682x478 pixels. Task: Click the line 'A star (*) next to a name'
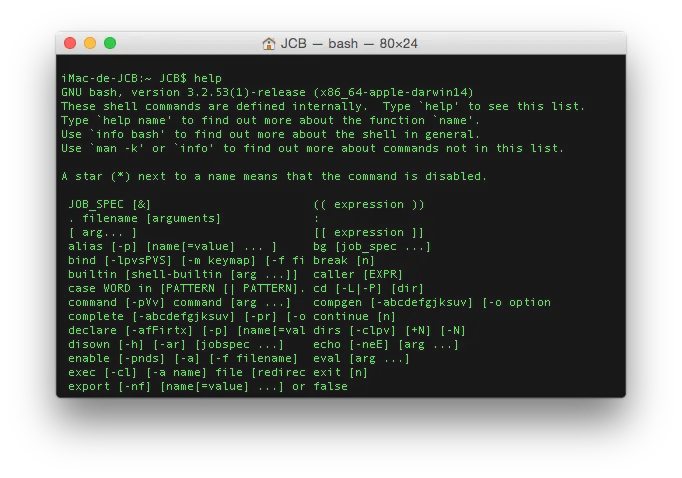click(274, 176)
